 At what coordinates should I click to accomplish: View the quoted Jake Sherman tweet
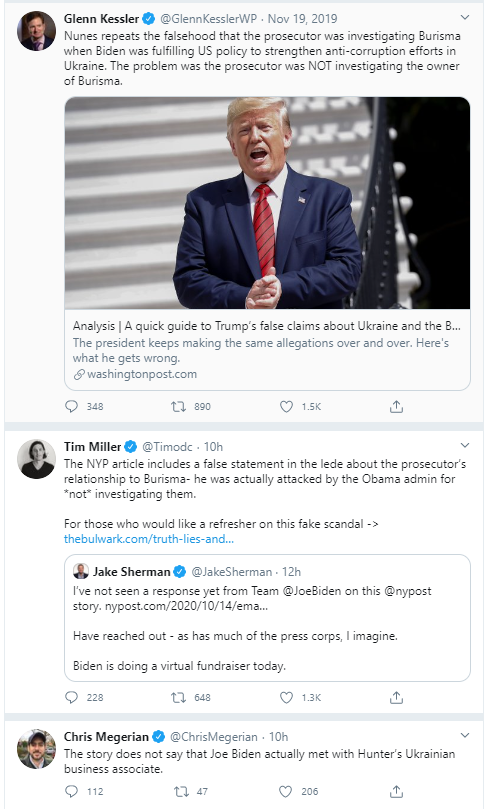(x=267, y=618)
